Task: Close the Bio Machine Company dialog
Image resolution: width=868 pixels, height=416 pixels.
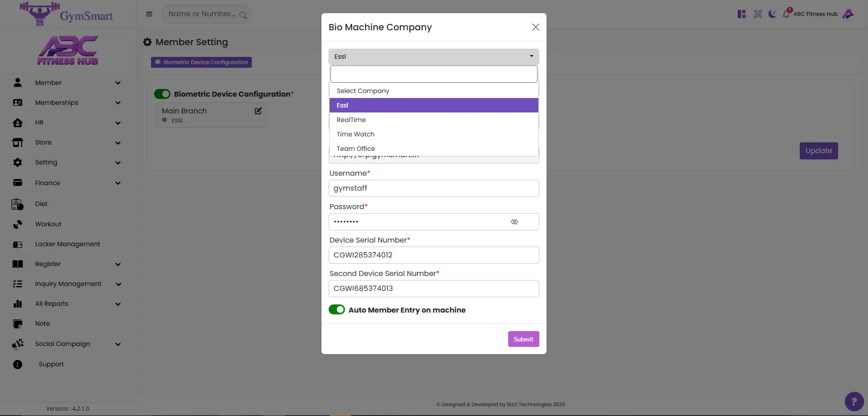Action: (x=536, y=27)
